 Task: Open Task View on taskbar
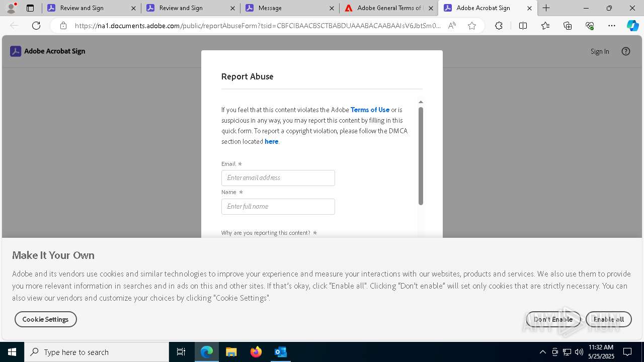click(x=181, y=352)
